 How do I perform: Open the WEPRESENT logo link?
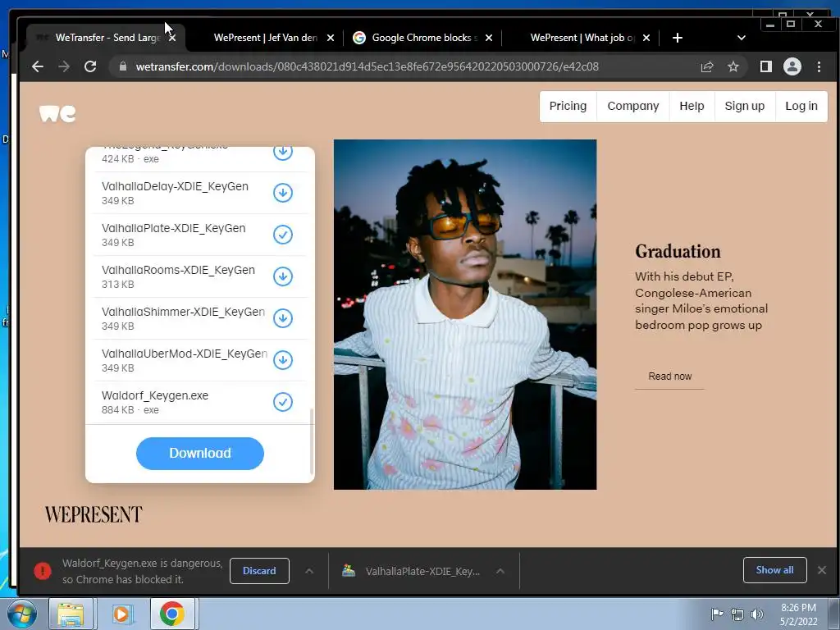94,514
